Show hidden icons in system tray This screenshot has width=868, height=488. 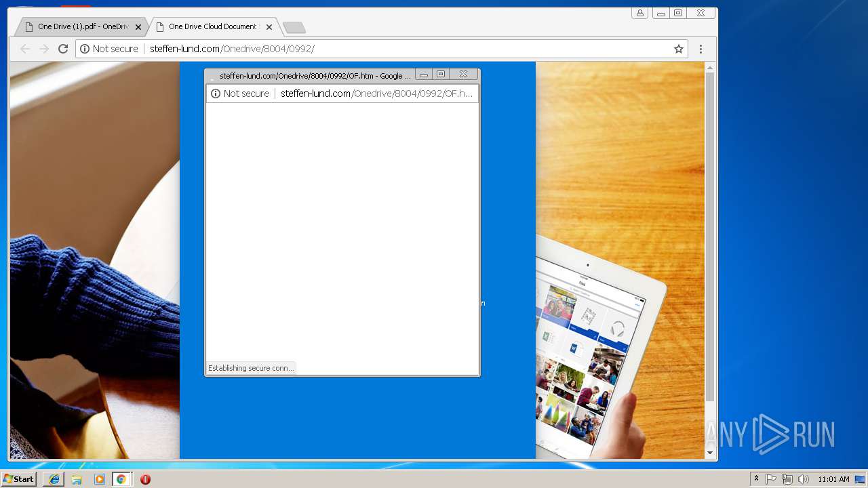pos(756,479)
